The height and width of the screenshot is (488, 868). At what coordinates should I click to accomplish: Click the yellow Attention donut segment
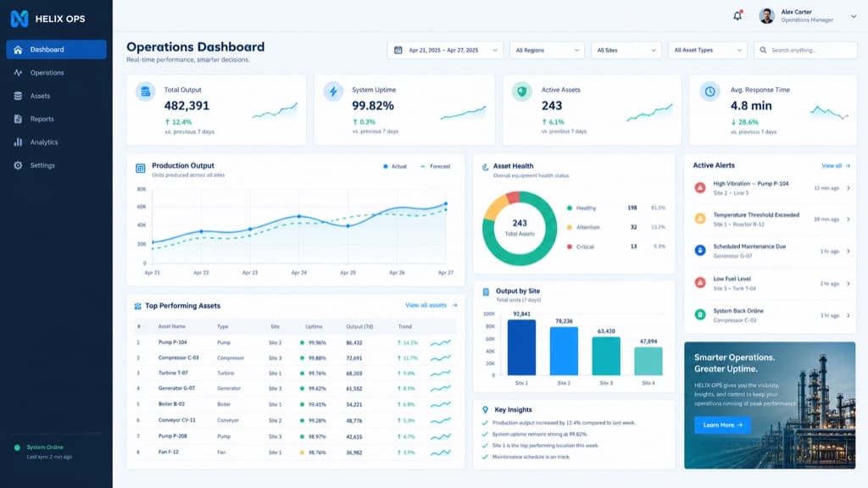click(x=494, y=207)
